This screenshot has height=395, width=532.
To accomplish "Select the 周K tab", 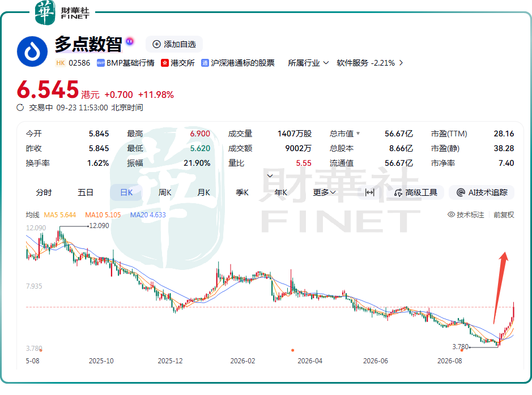I will [165, 192].
